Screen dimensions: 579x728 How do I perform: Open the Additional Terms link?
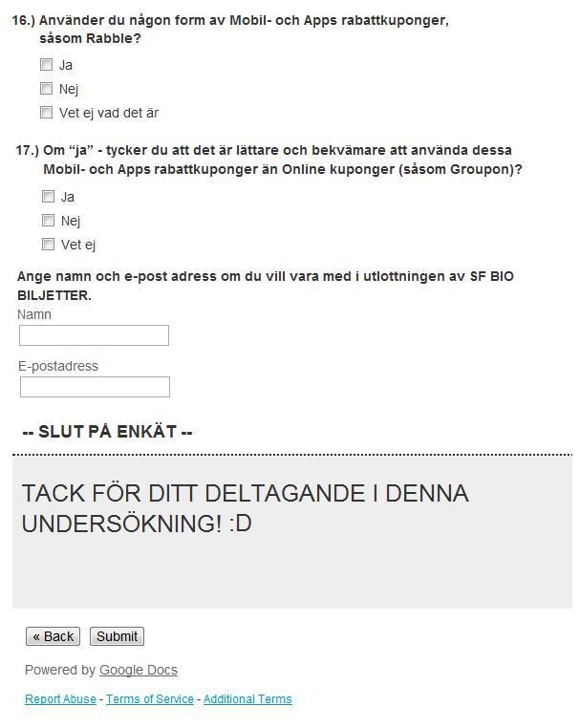coord(247,698)
